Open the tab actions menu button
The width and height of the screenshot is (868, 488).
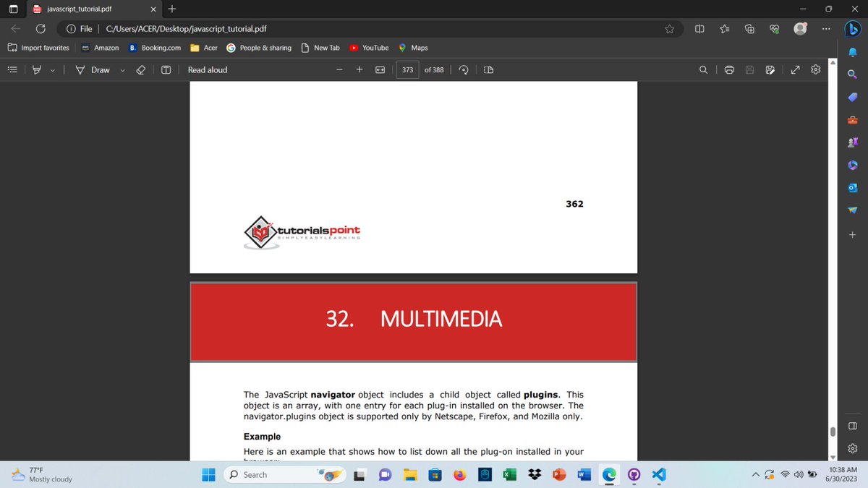(12, 9)
